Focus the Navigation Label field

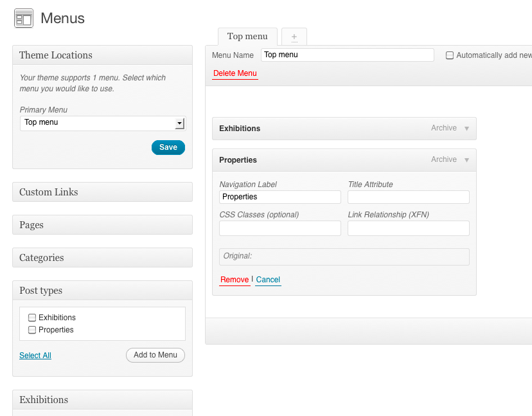[x=279, y=197]
